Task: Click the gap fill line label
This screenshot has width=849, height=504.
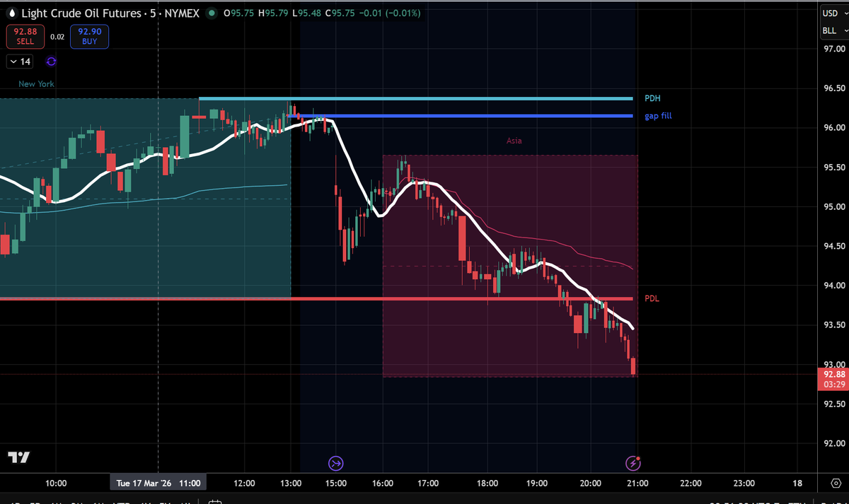Action: (658, 115)
